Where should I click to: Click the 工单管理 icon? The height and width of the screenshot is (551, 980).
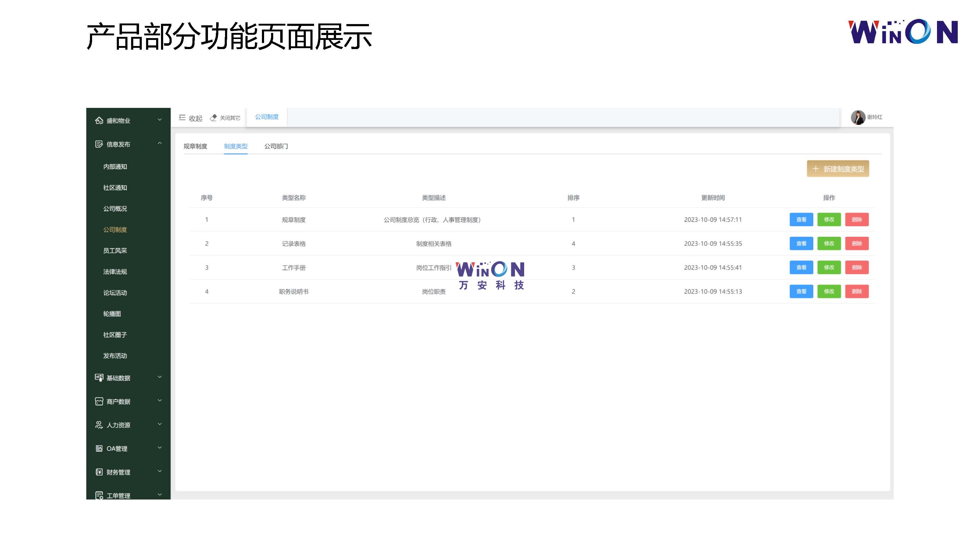tap(99, 495)
